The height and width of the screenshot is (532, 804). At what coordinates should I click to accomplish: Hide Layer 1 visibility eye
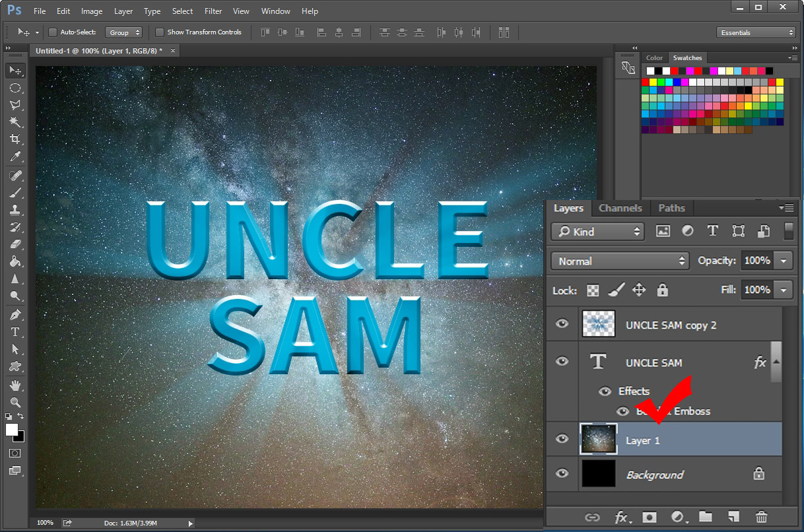[562, 439]
